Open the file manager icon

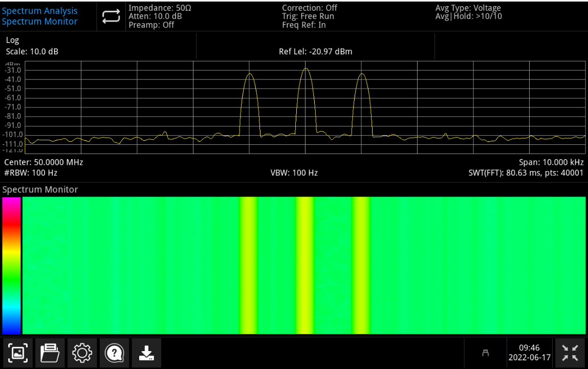point(50,353)
